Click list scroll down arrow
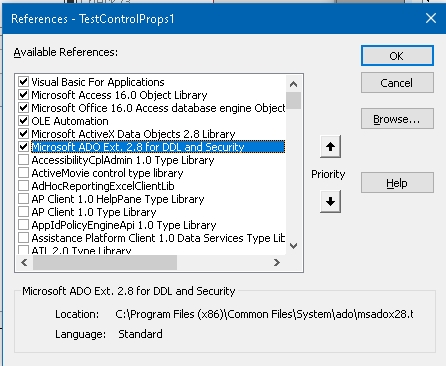This screenshot has height=366, width=446. tap(293, 246)
